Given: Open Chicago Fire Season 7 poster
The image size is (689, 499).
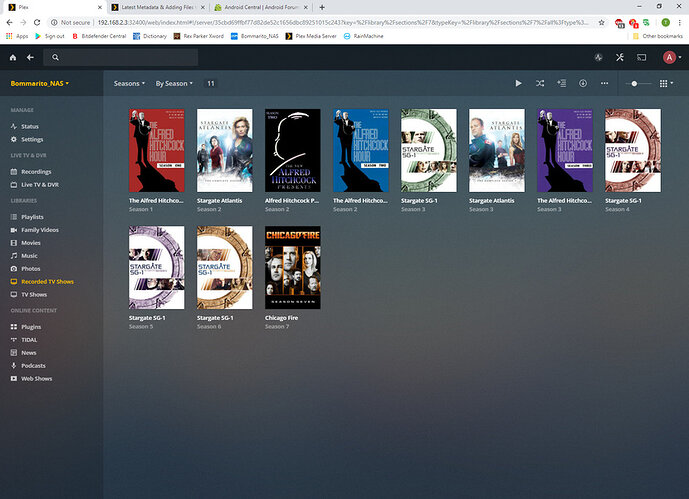Looking at the screenshot, I should pos(293,268).
